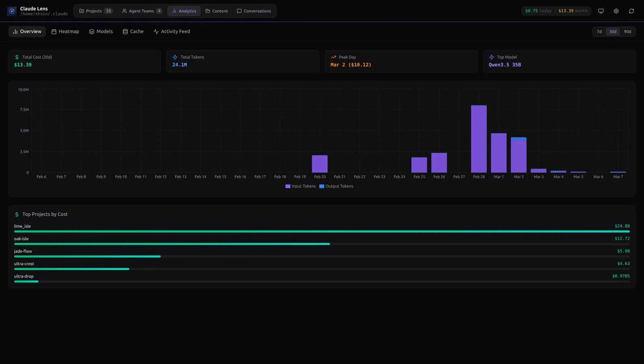
Task: Open the Heatmap calendar icon
Action: [x=54, y=31]
